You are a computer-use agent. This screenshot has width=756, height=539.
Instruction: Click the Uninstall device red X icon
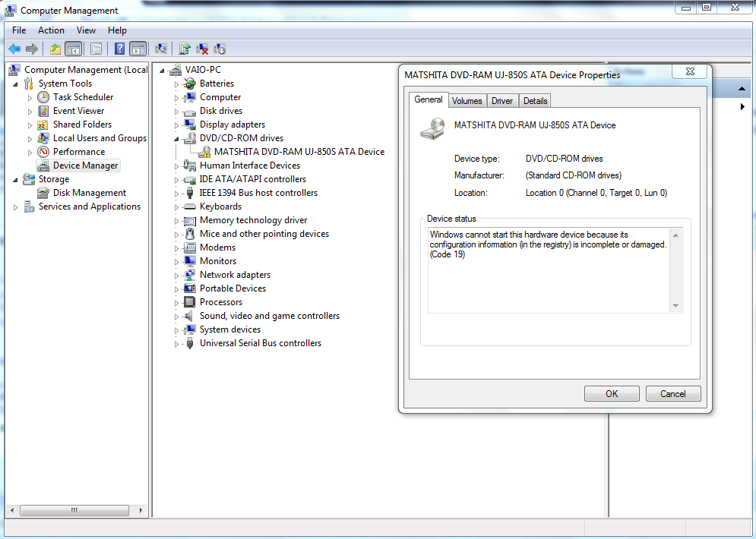point(202,49)
